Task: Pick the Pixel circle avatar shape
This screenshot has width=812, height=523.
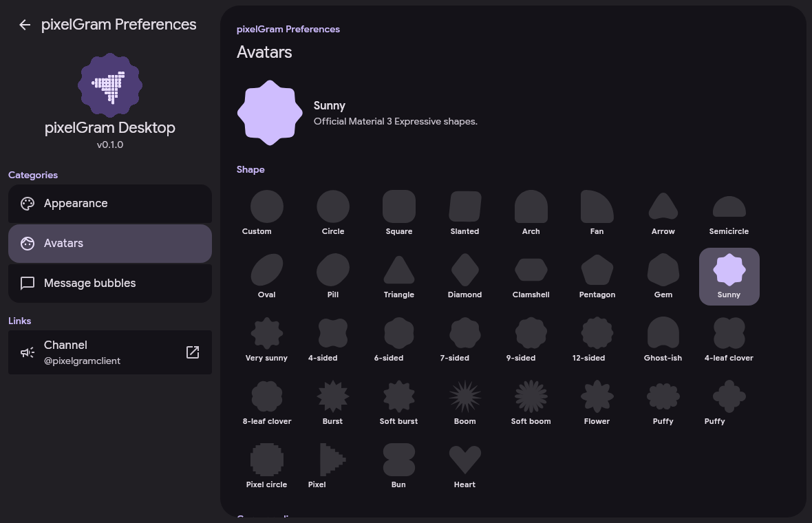Action: pos(267,466)
